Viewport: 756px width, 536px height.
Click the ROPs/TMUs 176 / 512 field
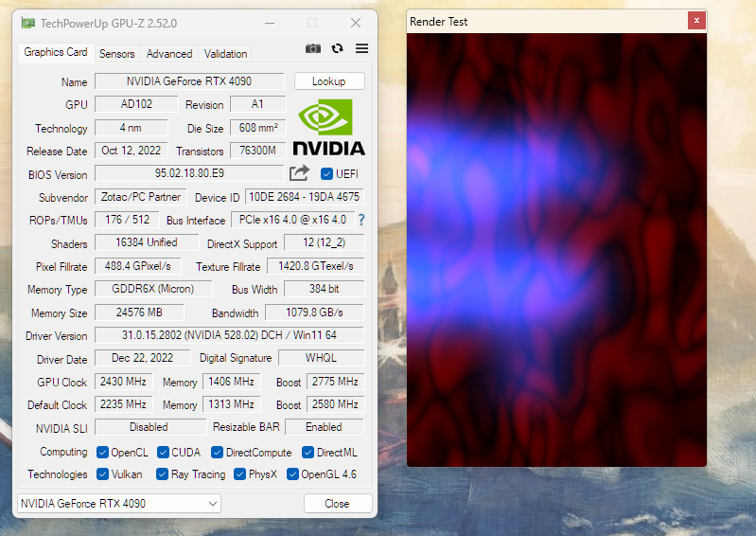[x=127, y=220]
